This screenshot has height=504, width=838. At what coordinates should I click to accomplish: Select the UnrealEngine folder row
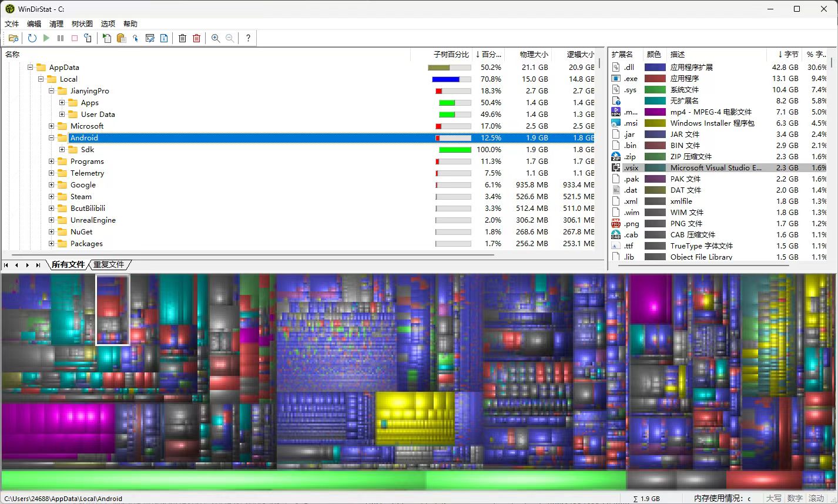point(299,220)
